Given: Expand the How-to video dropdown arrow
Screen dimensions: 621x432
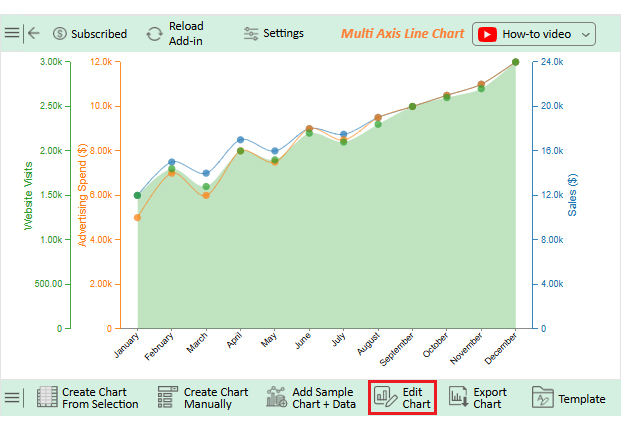Looking at the screenshot, I should 585,34.
